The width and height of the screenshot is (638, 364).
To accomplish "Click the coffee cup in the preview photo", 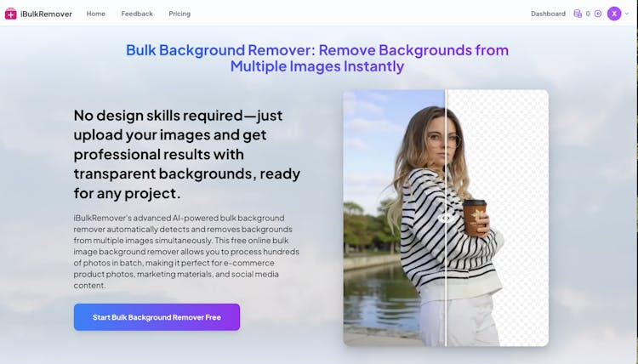I will (474, 217).
